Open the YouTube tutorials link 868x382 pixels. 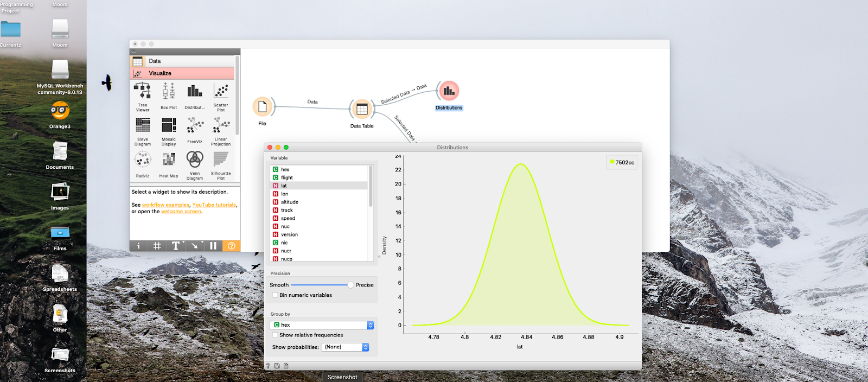(214, 205)
